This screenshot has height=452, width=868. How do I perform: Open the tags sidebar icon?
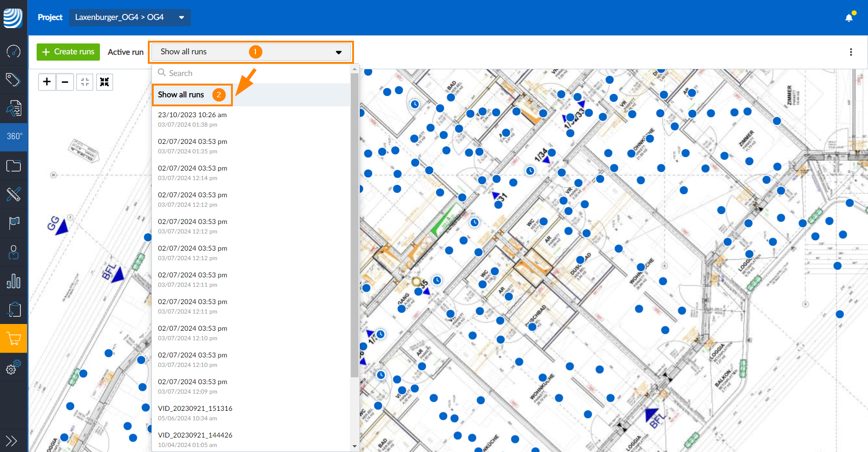pos(14,80)
